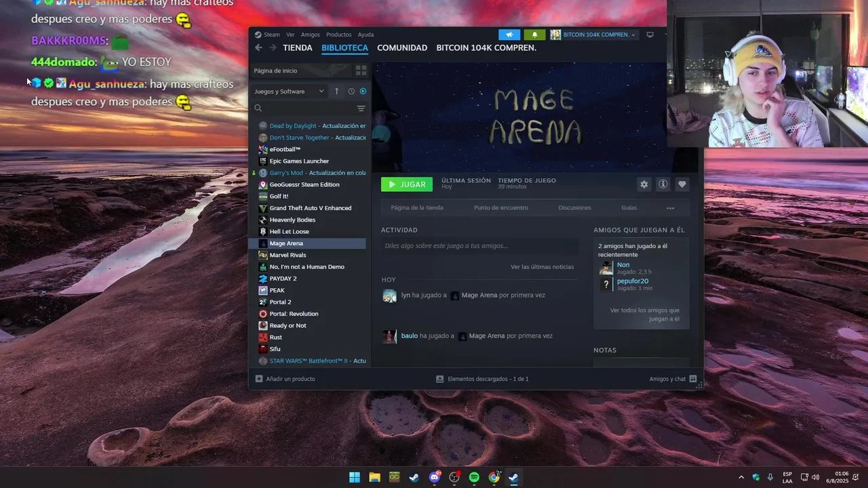Click baulo username in activity feed
Viewport: 868px width, 488px height.
tap(410, 336)
